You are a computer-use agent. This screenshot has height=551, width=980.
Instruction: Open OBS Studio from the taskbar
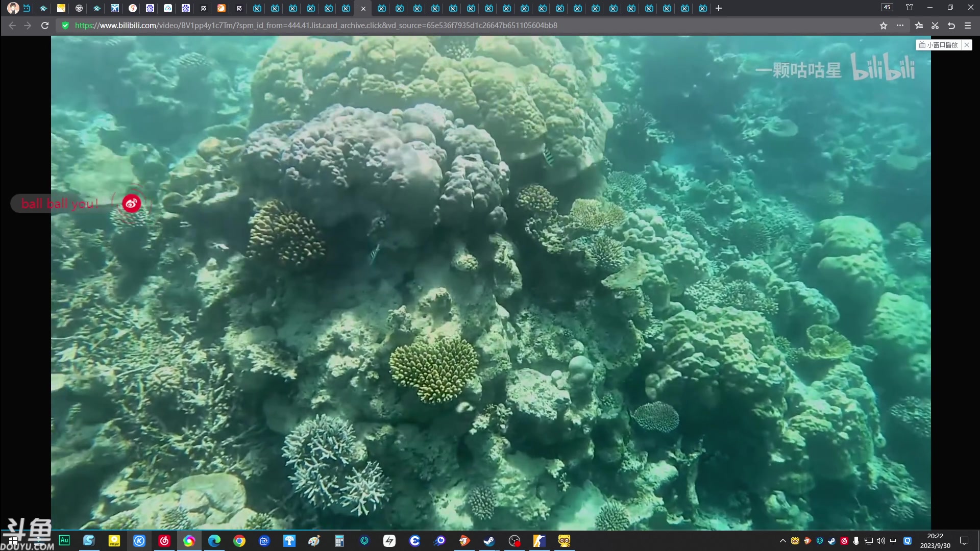coord(514,541)
